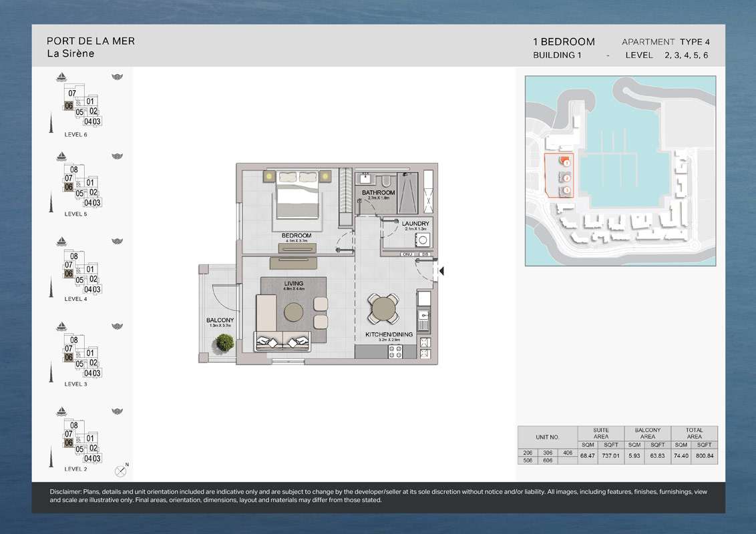The image size is (756, 534).
Task: Select highlighted unit 06 on Level 6 plan
Action: tap(68, 105)
